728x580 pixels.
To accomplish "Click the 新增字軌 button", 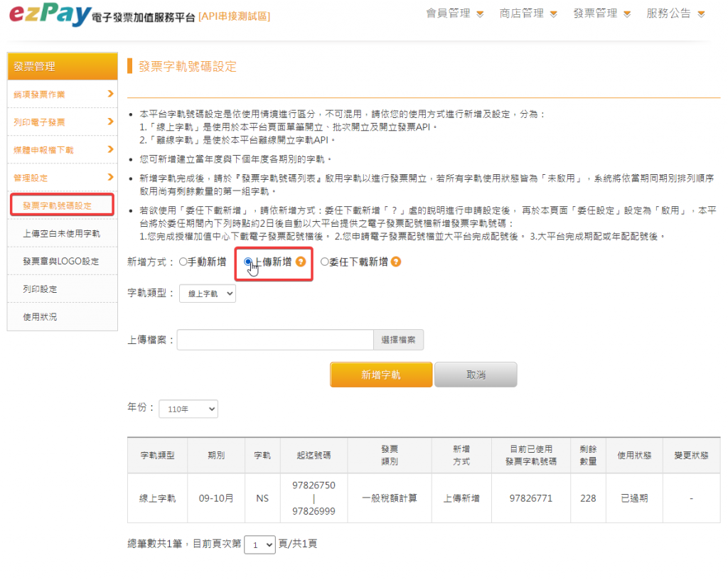I will pos(381,375).
